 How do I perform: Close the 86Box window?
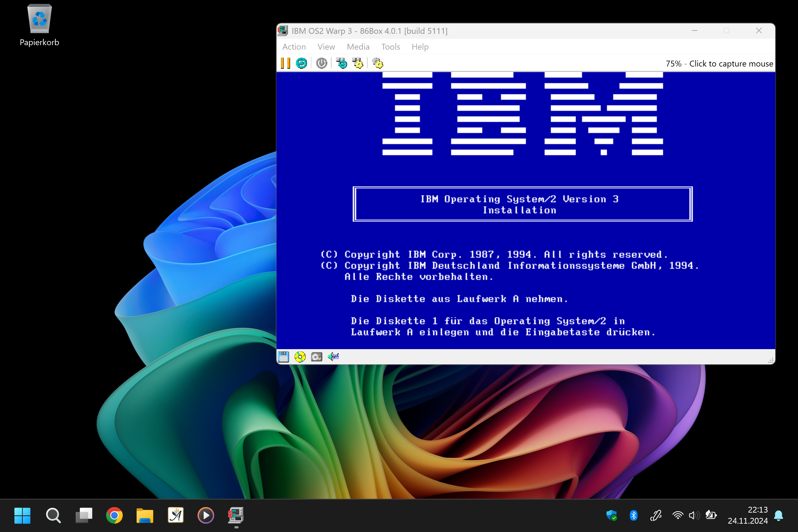tap(759, 31)
